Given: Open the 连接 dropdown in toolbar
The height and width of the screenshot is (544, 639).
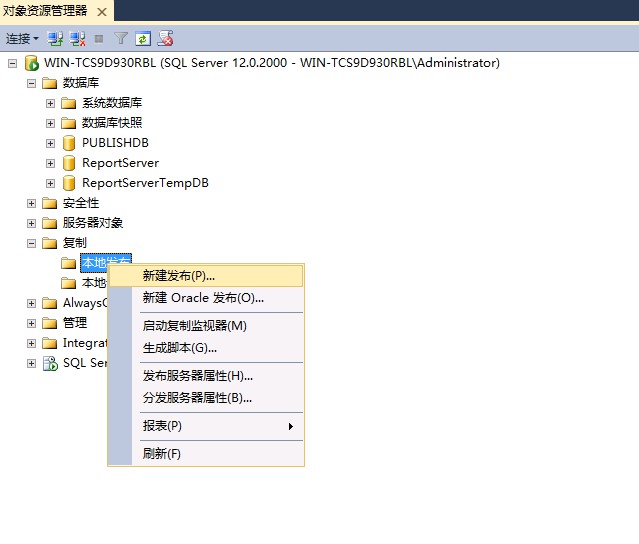Looking at the screenshot, I should tap(22, 38).
